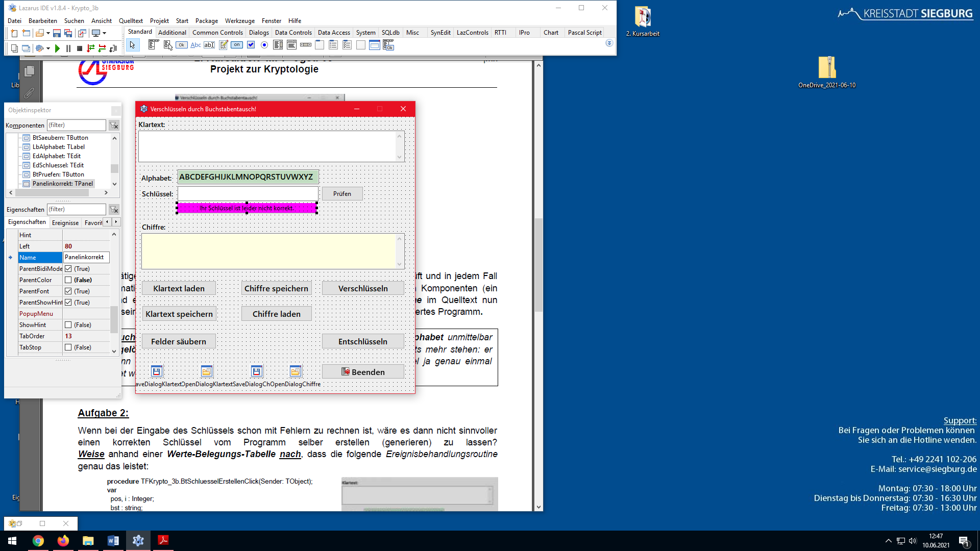Screen dimensions: 980x551
Task: Select the TRadioButton palette component
Action: pos(264,45)
